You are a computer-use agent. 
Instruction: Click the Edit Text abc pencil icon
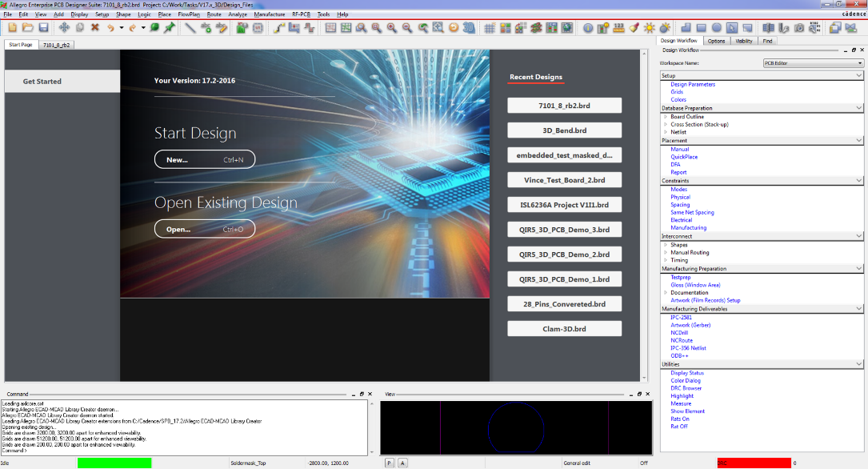(222, 28)
